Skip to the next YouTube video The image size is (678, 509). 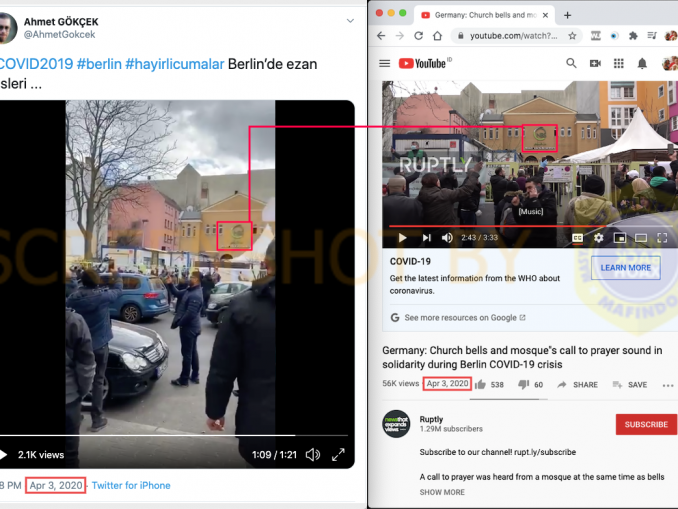pyautogui.click(x=427, y=237)
